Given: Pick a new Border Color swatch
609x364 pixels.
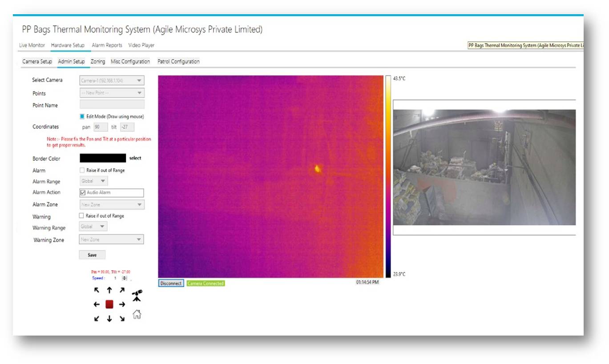Looking at the screenshot, I should [x=103, y=159].
